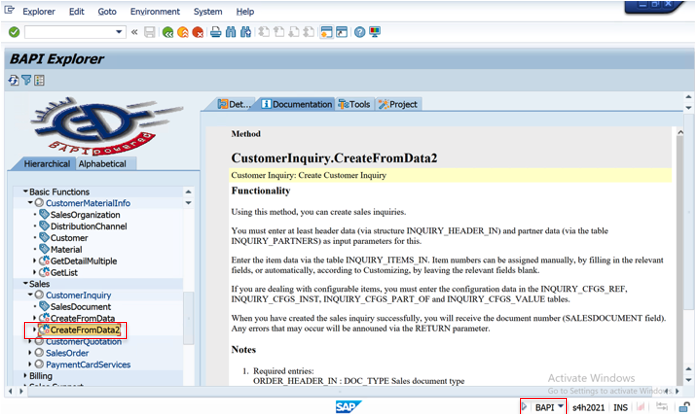Collapse the CustomerInquiry node arrow
Viewport: 695px width, 414px height.
pos(30,295)
